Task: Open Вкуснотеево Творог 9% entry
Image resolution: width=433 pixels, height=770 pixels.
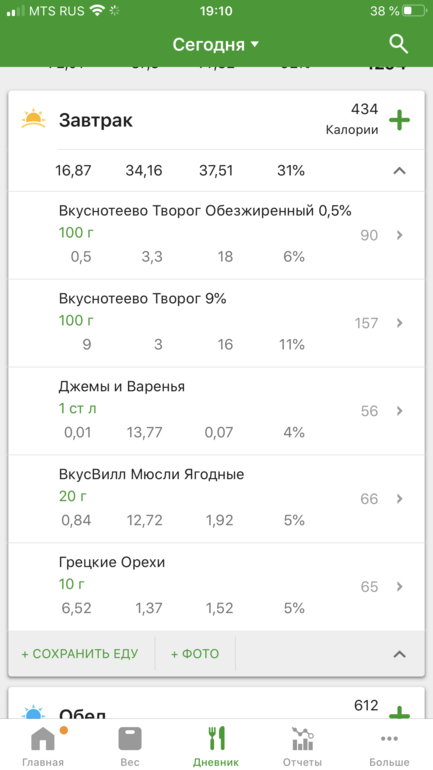Action: coord(216,323)
